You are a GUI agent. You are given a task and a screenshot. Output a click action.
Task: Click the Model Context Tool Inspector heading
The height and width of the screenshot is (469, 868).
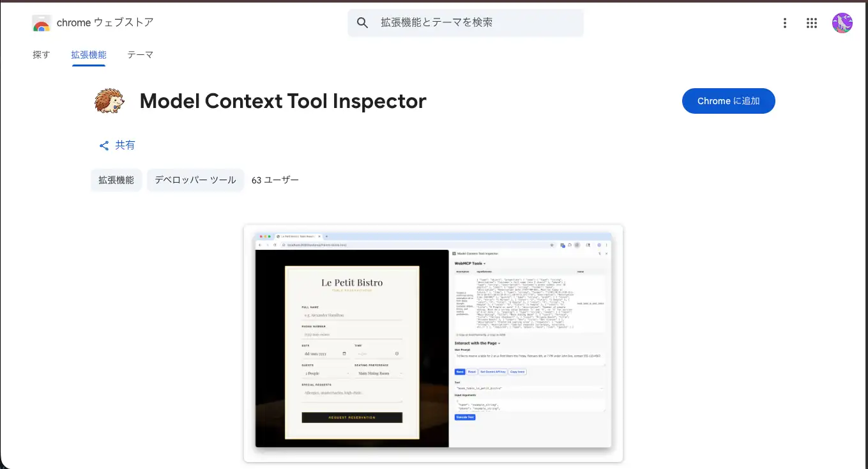click(283, 101)
